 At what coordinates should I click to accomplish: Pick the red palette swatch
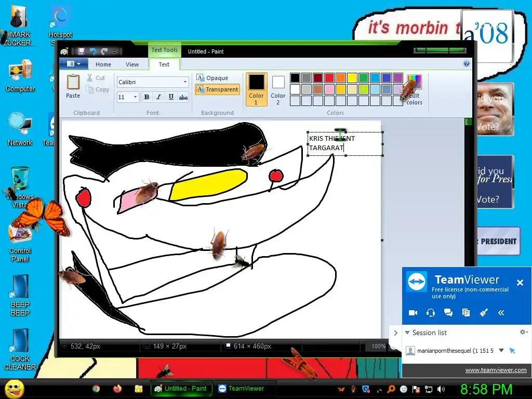click(x=329, y=78)
